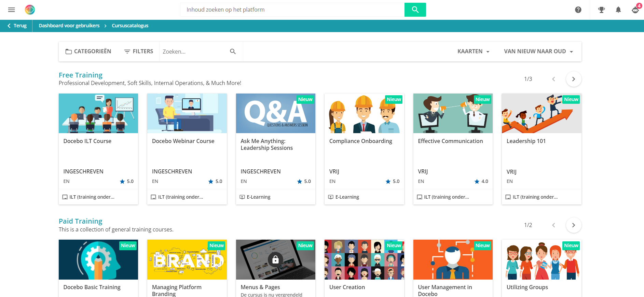The width and height of the screenshot is (644, 297).
Task: Click ILT type icon on Docebo Webinar Course
Action: tap(153, 197)
